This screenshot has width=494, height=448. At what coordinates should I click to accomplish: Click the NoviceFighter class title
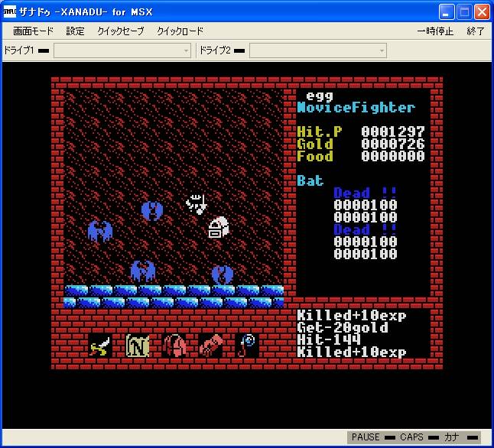[356, 108]
